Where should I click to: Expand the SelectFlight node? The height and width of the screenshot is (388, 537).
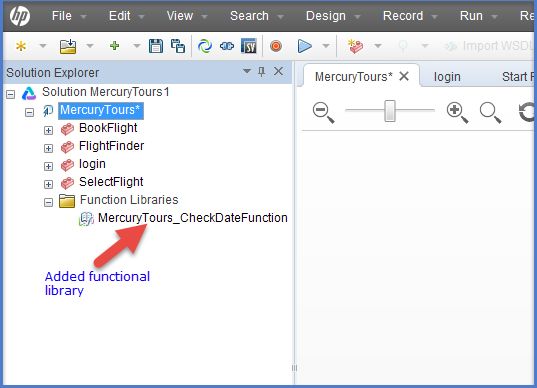tap(48, 184)
